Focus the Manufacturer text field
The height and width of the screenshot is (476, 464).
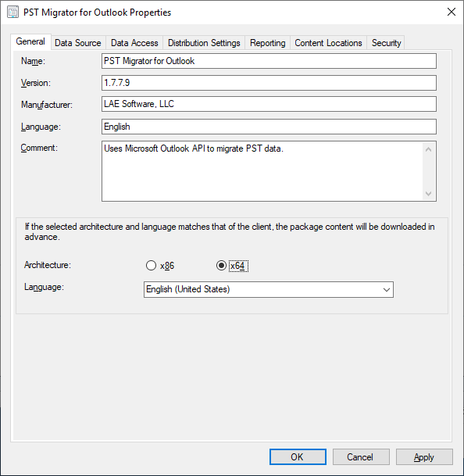(269, 104)
